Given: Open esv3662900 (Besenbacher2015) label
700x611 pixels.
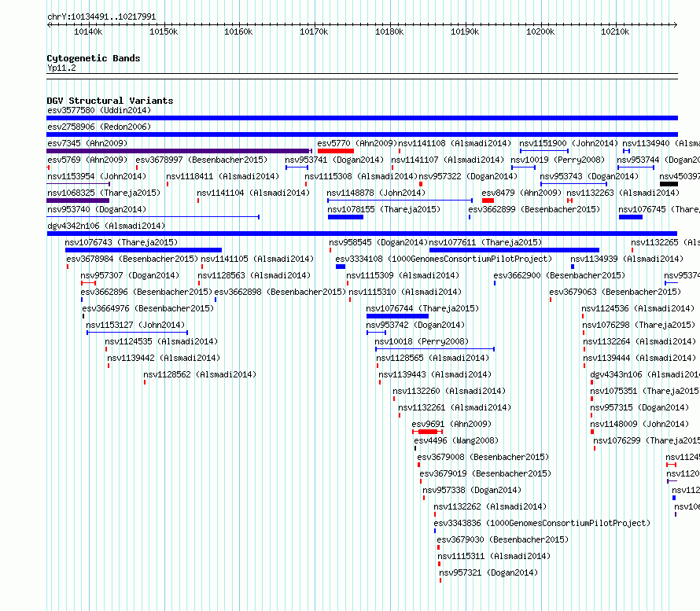Looking at the screenshot, I should tap(559, 275).
